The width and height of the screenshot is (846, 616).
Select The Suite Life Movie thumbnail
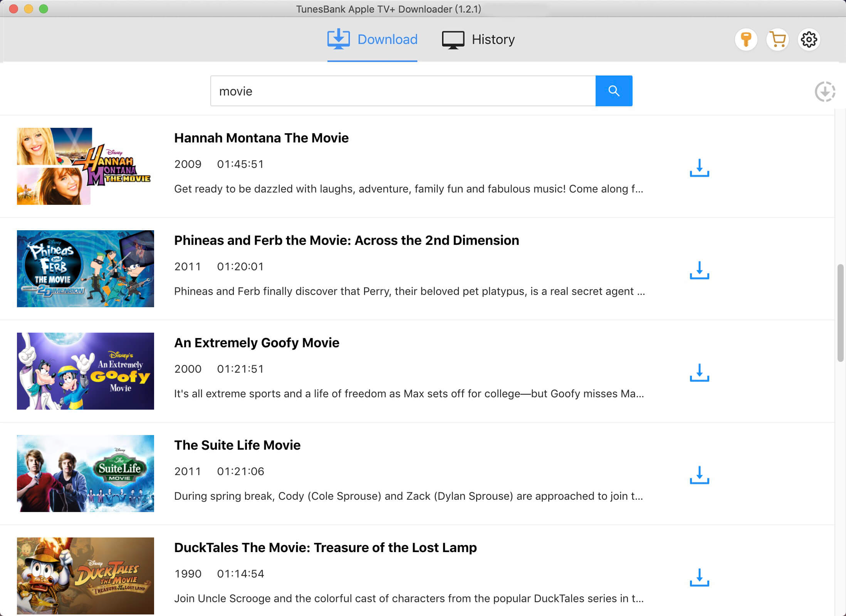(x=86, y=474)
